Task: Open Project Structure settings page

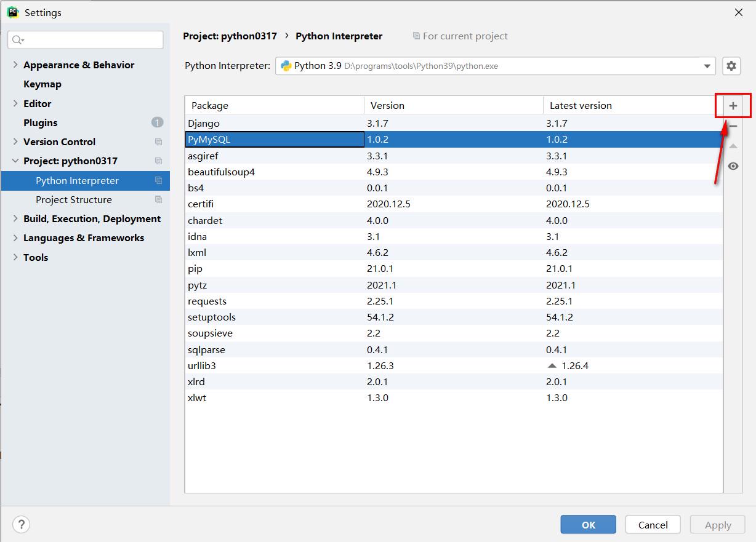Action: pyautogui.click(x=74, y=200)
